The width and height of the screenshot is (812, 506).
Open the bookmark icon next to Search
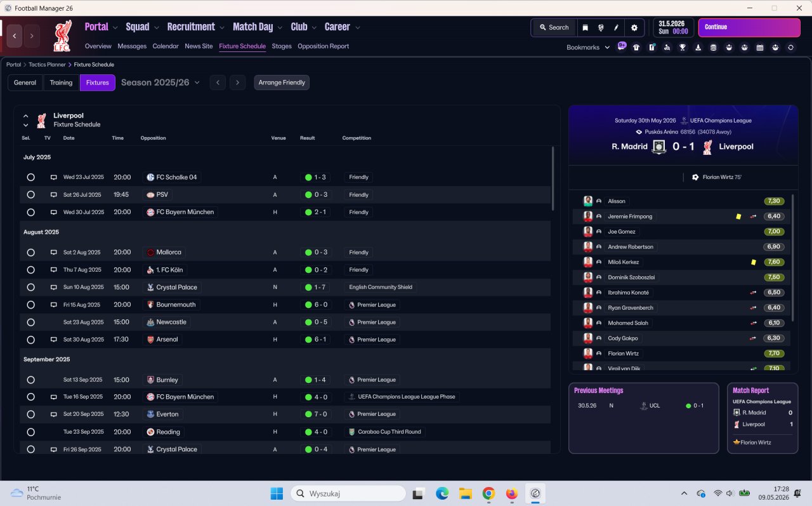[x=585, y=27]
